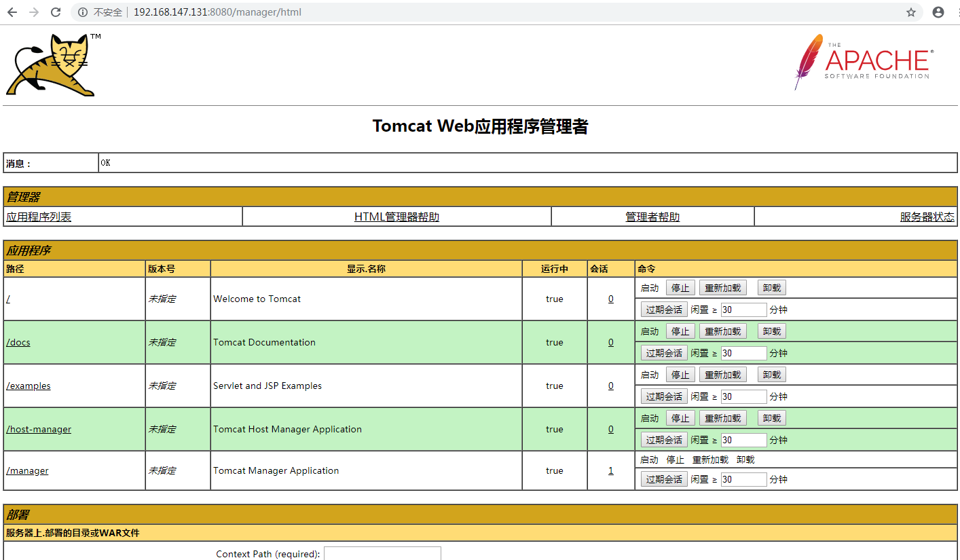Click the 'Tomcat Web应用程序管理者' page title
The height and width of the screenshot is (560, 960).
tap(480, 126)
